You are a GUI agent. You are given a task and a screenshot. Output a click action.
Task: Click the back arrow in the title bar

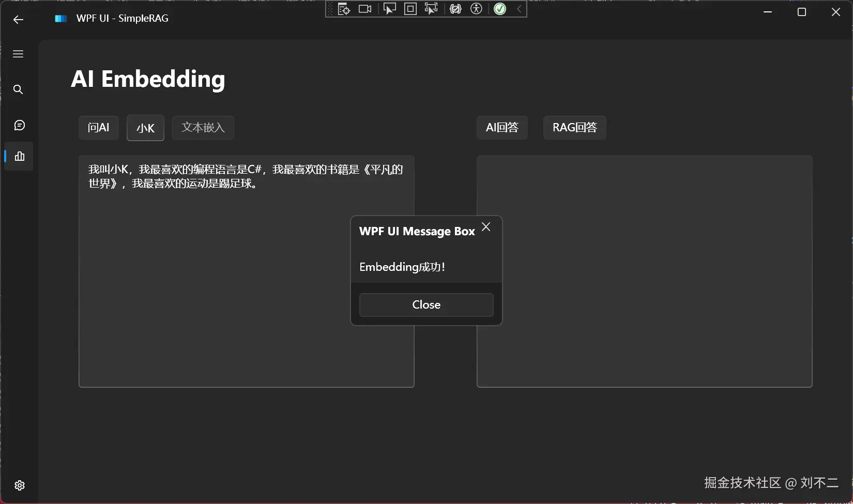pyautogui.click(x=18, y=20)
